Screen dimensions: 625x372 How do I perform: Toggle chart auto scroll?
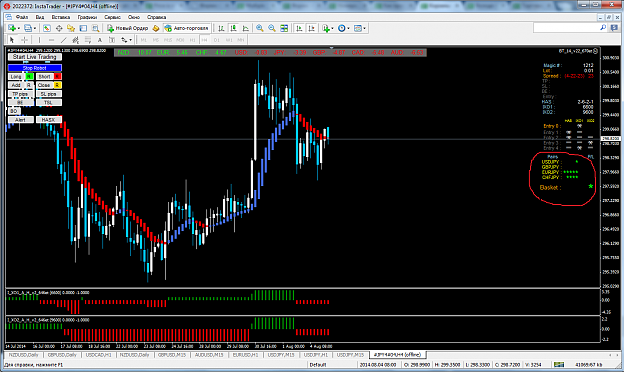[299, 28]
